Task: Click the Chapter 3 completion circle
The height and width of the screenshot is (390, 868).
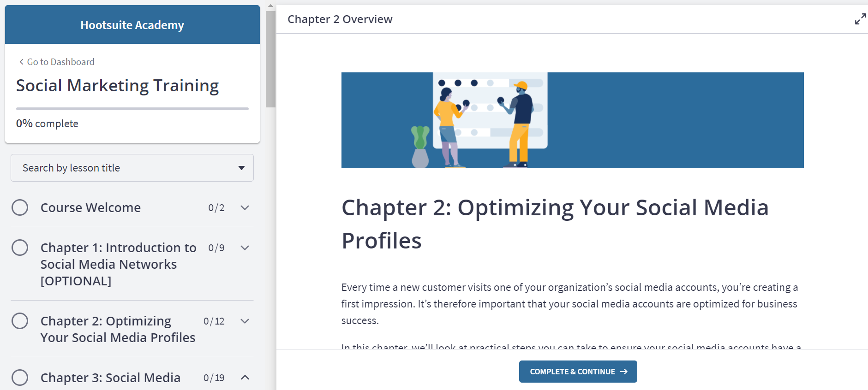Action: pyautogui.click(x=20, y=378)
